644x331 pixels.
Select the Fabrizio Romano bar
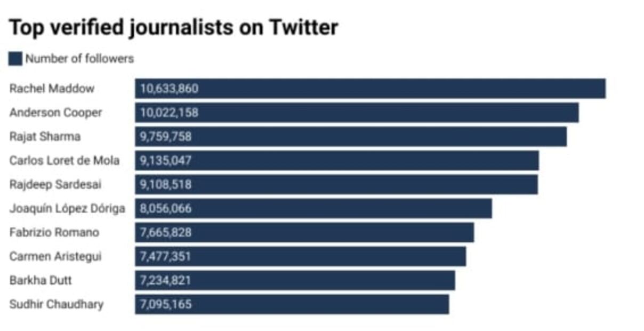(x=304, y=232)
